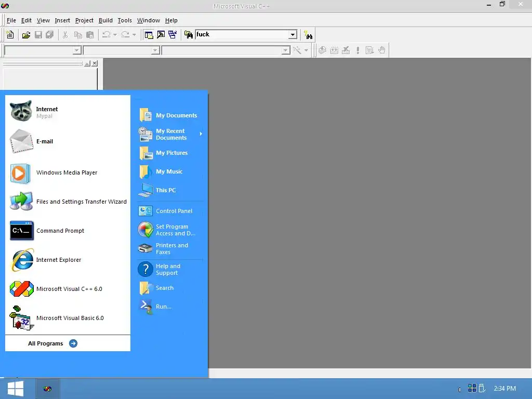
Task: Click All Programs in Start menu
Action: pyautogui.click(x=52, y=343)
